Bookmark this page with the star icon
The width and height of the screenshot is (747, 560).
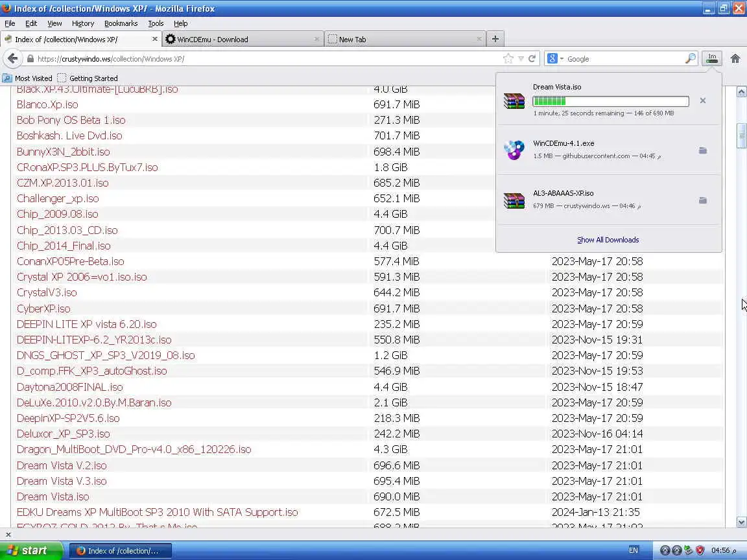point(508,58)
